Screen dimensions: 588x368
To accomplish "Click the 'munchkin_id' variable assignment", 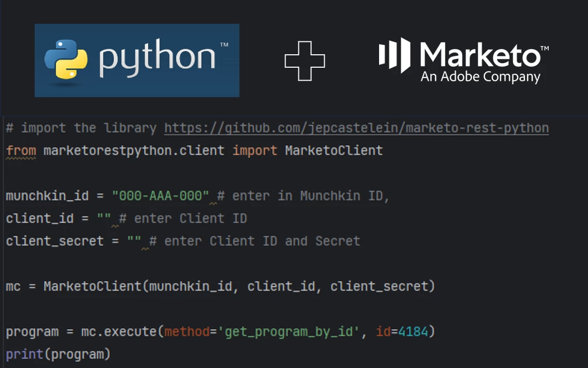I will 47,196.
